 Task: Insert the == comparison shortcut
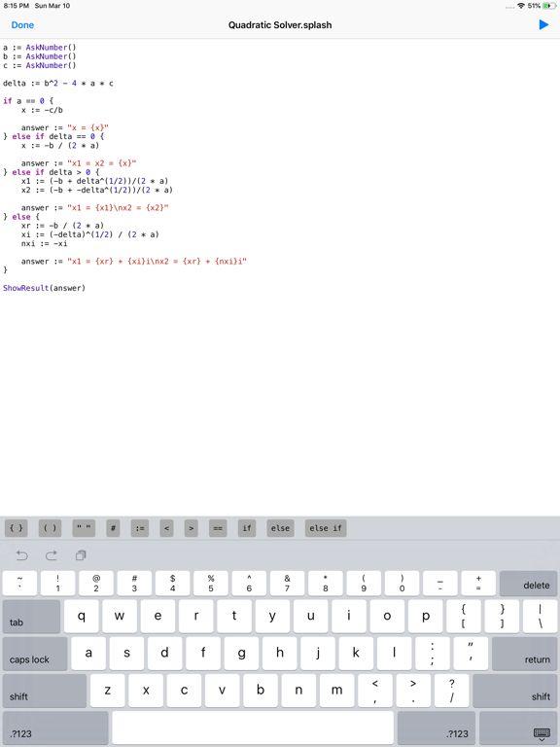[218, 528]
